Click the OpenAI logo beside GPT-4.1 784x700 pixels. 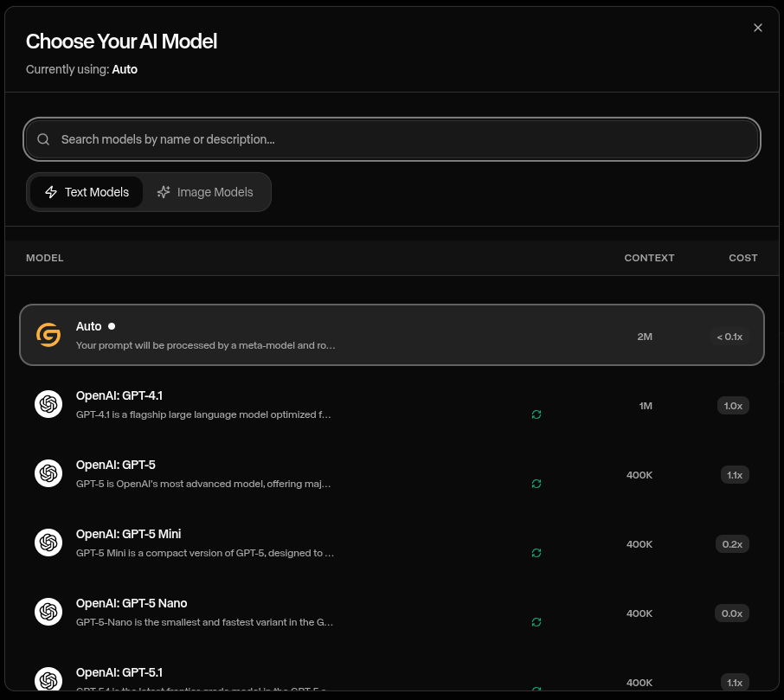tap(48, 404)
